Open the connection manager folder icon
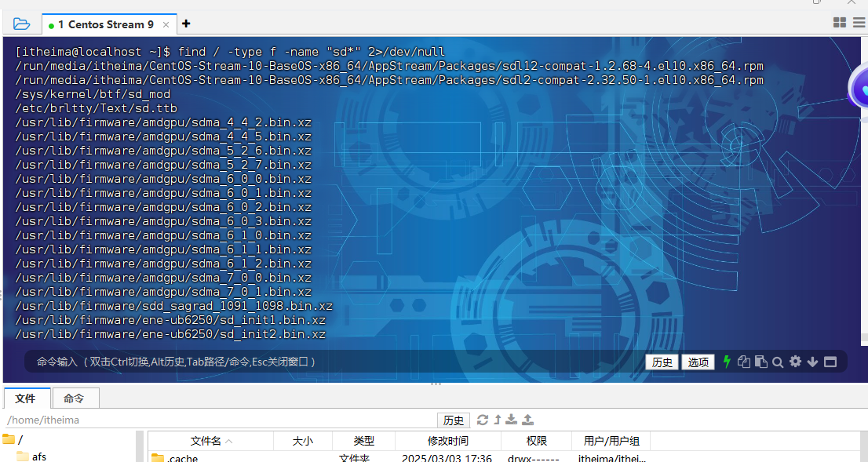This screenshot has height=462, width=868. coord(21,24)
